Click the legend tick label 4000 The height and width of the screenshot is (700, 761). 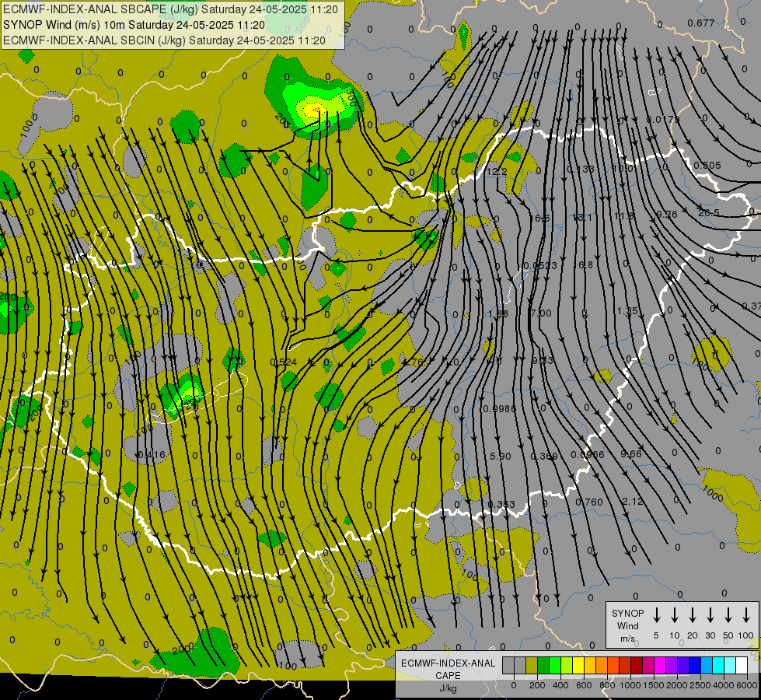[x=724, y=685]
